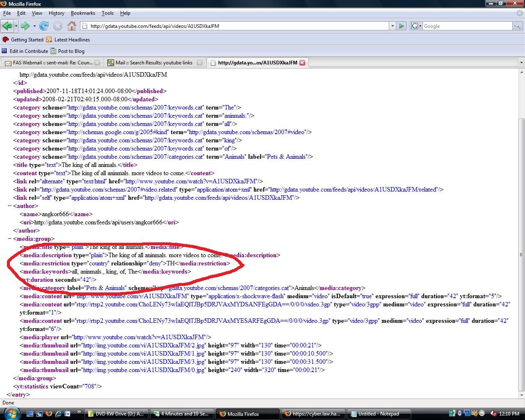Viewport: 525px width, 420px height.
Task: Open the Forward history dropdown arrow
Action: pyautogui.click(x=34, y=26)
